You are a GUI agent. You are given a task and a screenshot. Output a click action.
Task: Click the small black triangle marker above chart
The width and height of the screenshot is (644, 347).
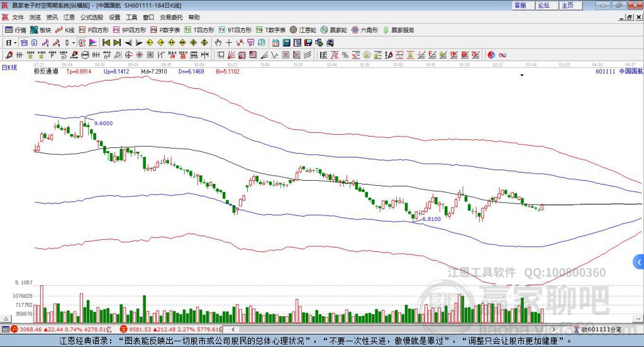pos(522,75)
